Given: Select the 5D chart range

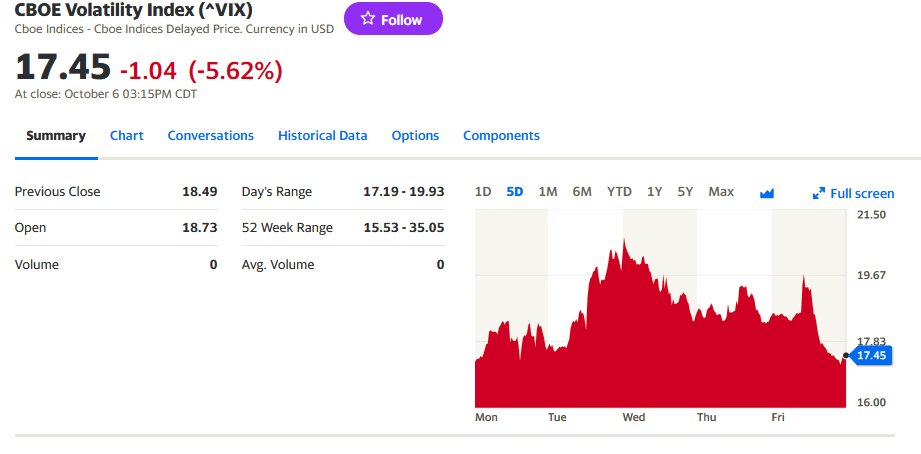Looking at the screenshot, I should [515, 191].
